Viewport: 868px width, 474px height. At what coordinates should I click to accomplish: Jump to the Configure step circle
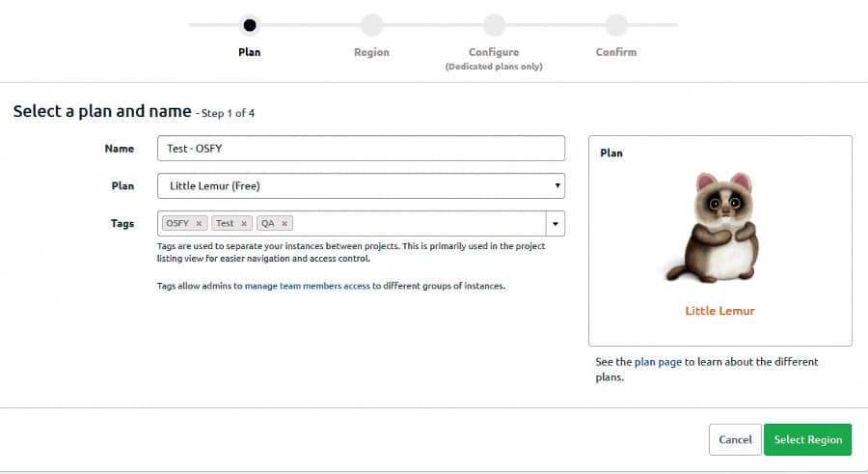pyautogui.click(x=494, y=25)
